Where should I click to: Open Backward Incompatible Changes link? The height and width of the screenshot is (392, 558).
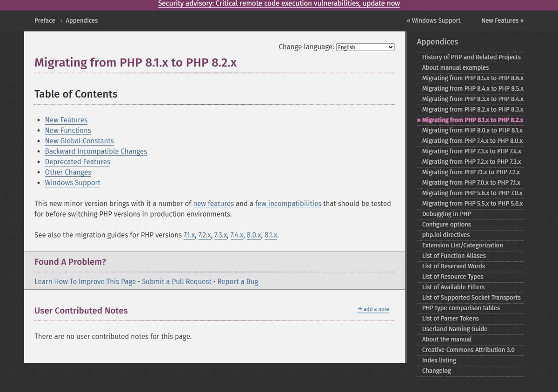(x=96, y=152)
